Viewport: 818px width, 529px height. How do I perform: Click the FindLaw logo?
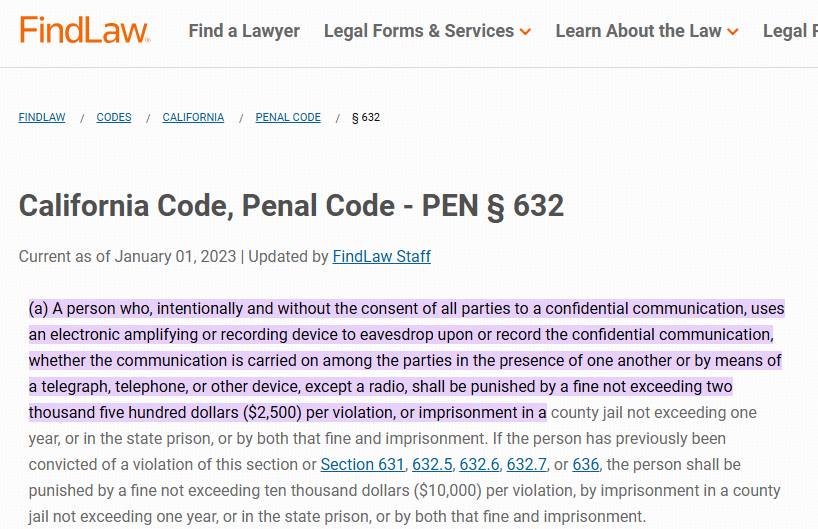pyautogui.click(x=85, y=30)
